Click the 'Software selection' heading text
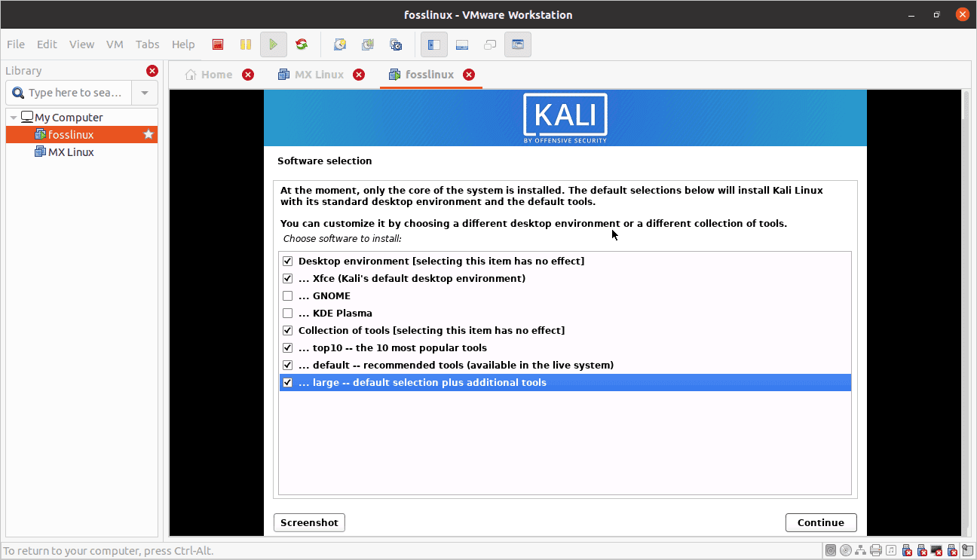This screenshot has width=977, height=560. pos(324,161)
